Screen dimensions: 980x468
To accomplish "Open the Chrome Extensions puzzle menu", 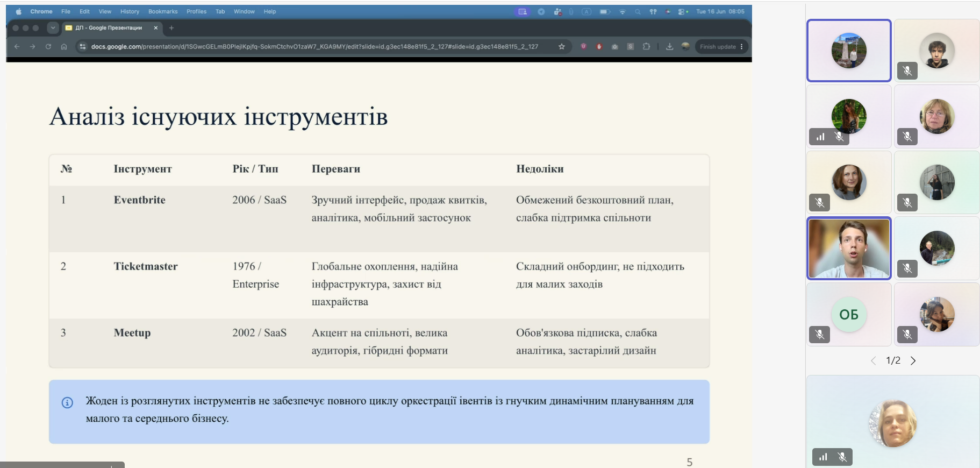I will pos(646,47).
